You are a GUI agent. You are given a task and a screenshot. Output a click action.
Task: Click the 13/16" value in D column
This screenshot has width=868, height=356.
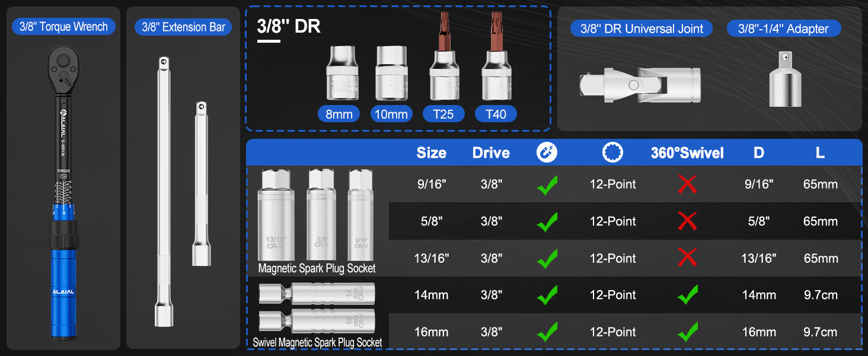759,258
